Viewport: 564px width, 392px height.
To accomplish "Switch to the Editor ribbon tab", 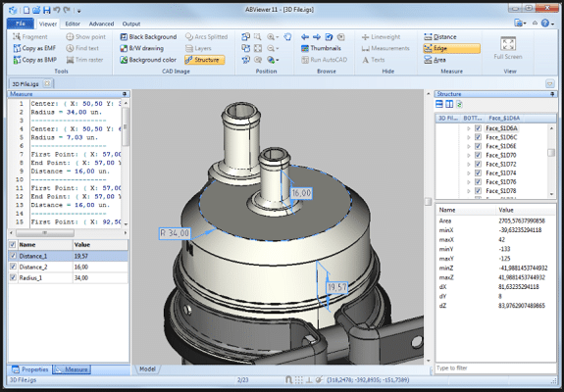I will 73,24.
